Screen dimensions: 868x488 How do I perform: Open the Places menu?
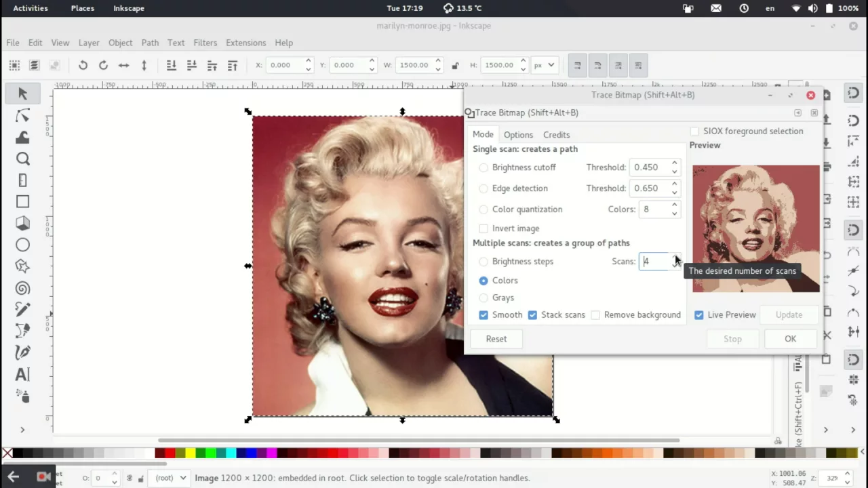coord(83,8)
